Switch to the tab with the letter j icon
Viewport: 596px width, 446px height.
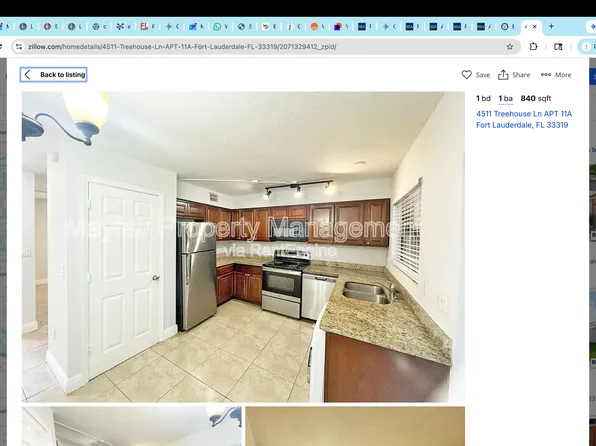tap(290, 27)
